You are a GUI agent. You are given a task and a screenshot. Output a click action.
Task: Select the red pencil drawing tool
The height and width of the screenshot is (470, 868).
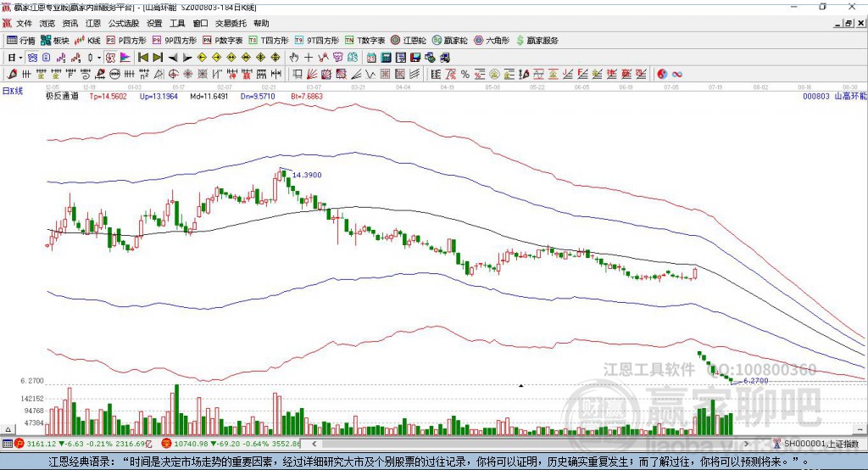coord(12,74)
